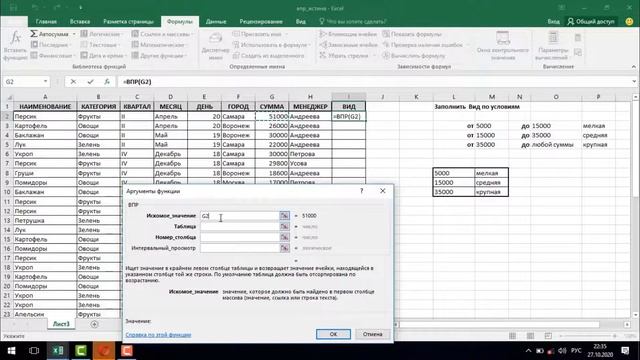Select the Лист3 sheet tab
Screen dimensions: 640x360
tap(61, 324)
